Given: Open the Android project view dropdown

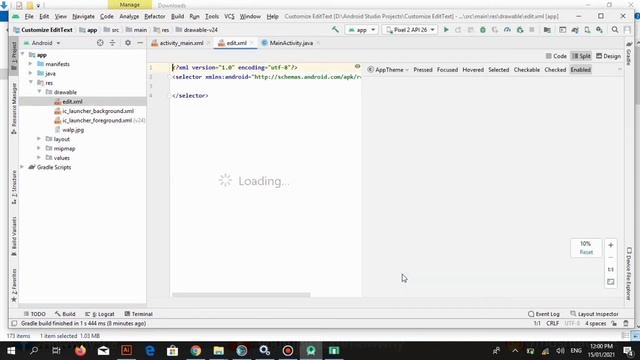Looking at the screenshot, I should tap(42, 43).
